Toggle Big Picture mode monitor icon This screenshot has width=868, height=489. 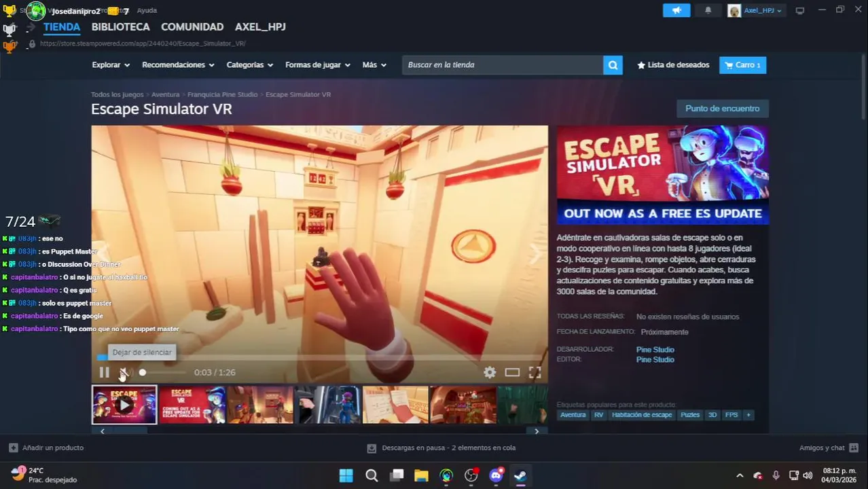pyautogui.click(x=800, y=10)
